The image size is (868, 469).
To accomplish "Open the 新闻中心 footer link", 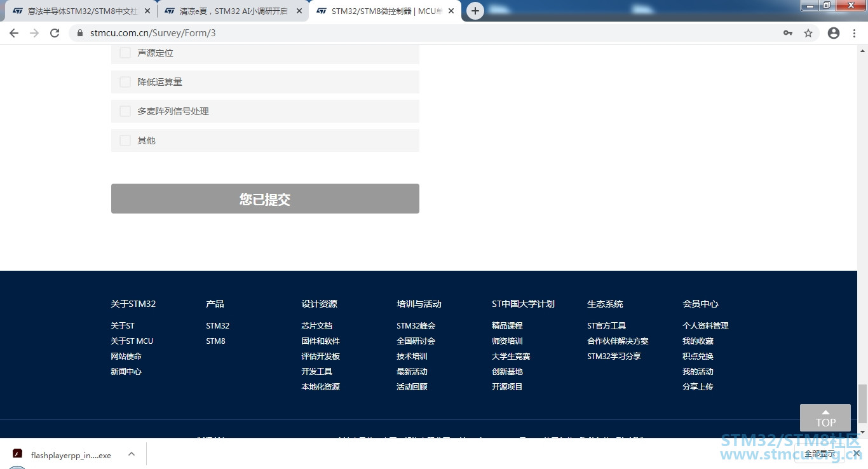I will tap(126, 372).
